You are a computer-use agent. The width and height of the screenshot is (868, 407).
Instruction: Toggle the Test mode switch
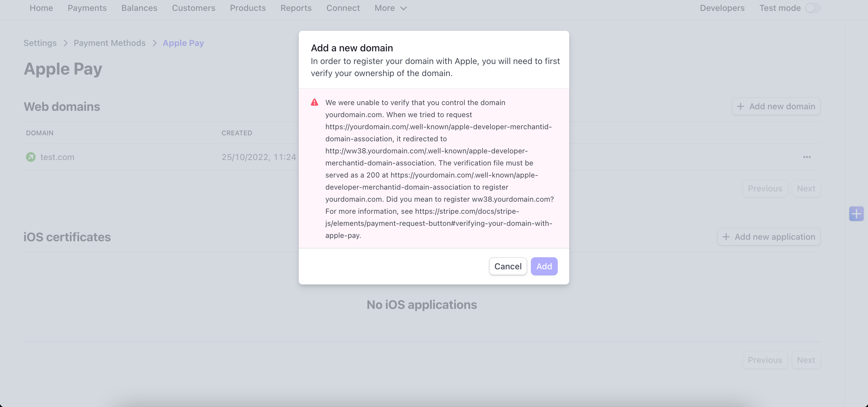point(813,8)
